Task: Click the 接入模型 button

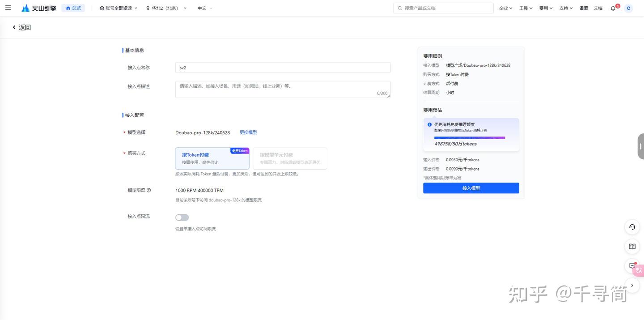Action: point(471,188)
